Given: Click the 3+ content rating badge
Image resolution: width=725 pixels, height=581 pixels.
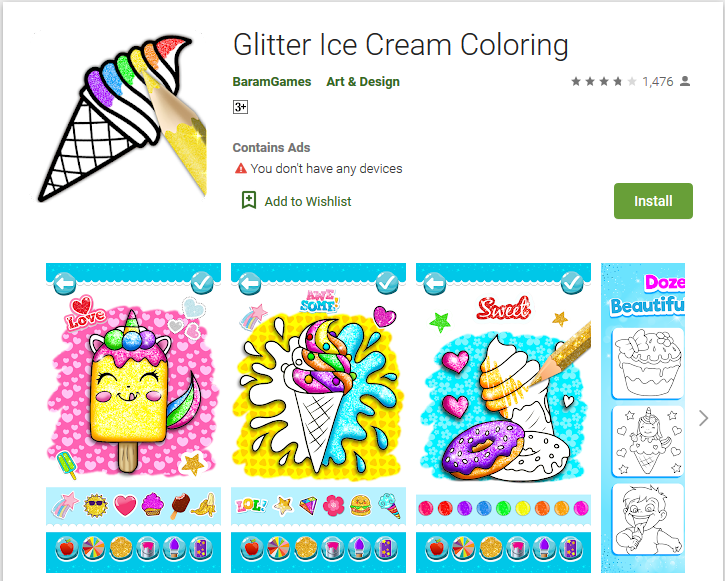Looking at the screenshot, I should click(x=240, y=107).
